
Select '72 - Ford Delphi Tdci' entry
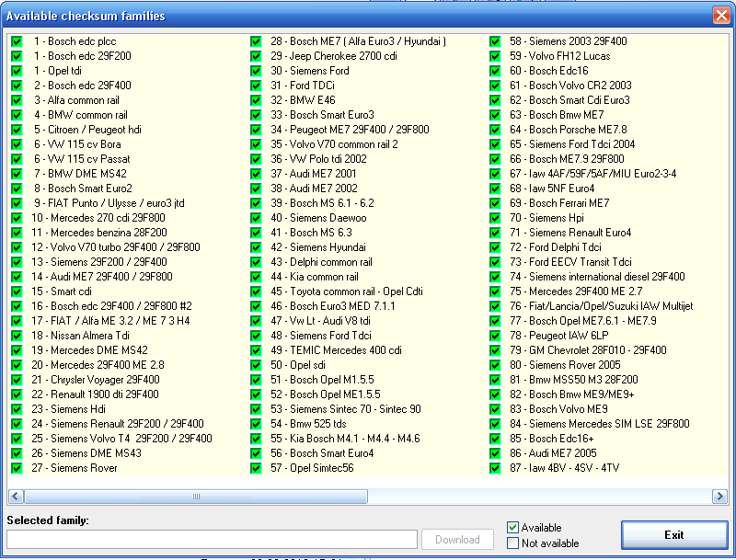[x=556, y=247]
